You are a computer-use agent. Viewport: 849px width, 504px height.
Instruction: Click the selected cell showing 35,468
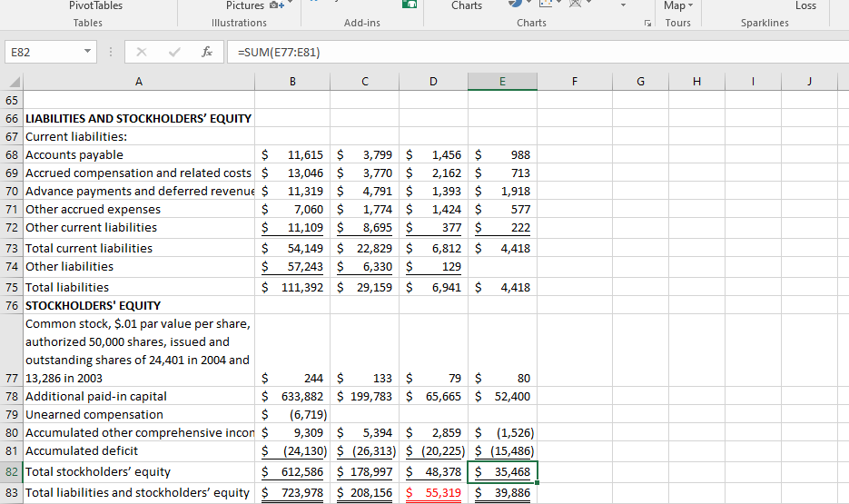coord(502,471)
